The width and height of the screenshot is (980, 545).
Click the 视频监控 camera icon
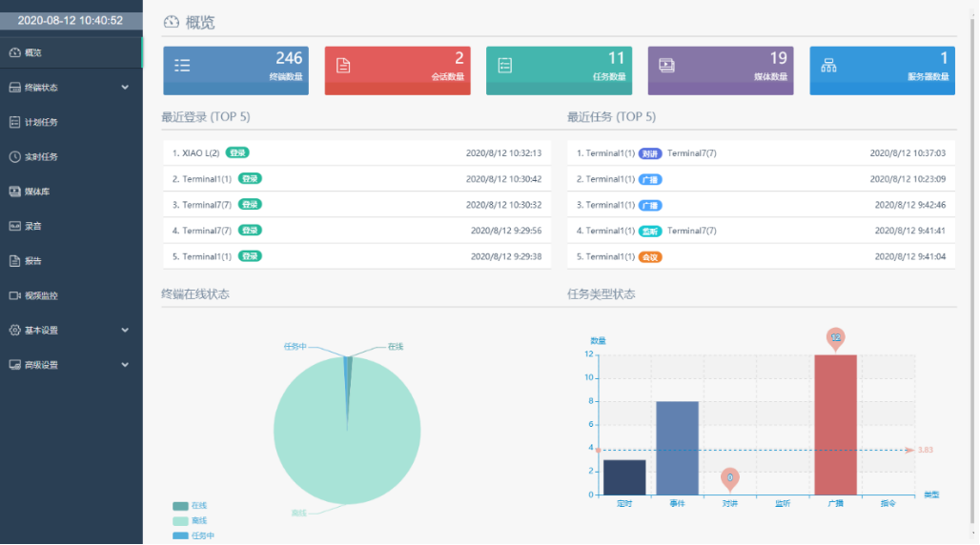[14, 295]
